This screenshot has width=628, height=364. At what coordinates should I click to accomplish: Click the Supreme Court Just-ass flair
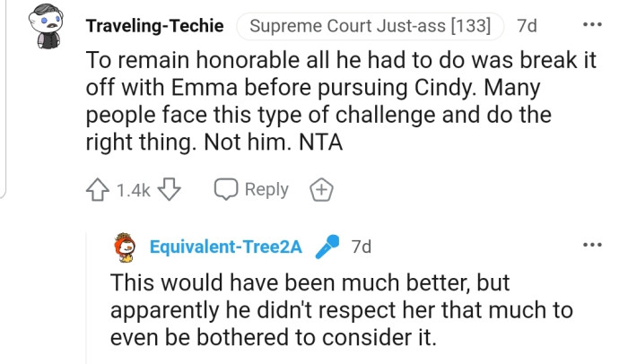[x=371, y=26]
